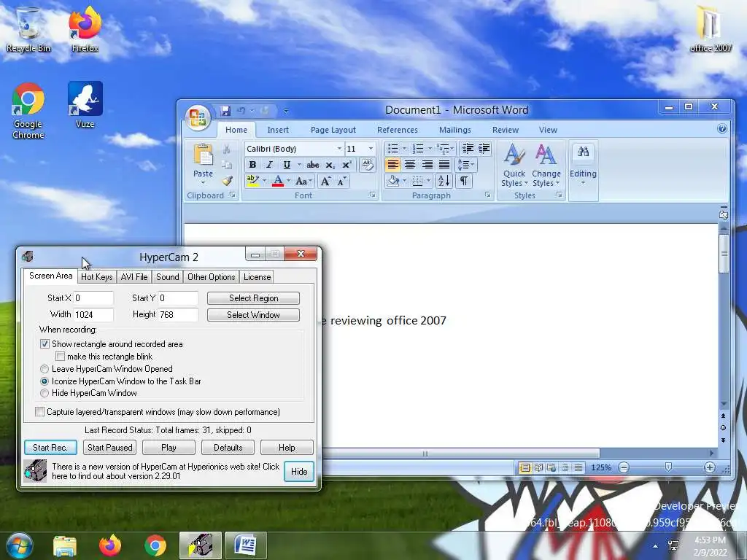Screen dimensions: 747x560
Task: Increase the paragraph indent
Action: (x=484, y=149)
